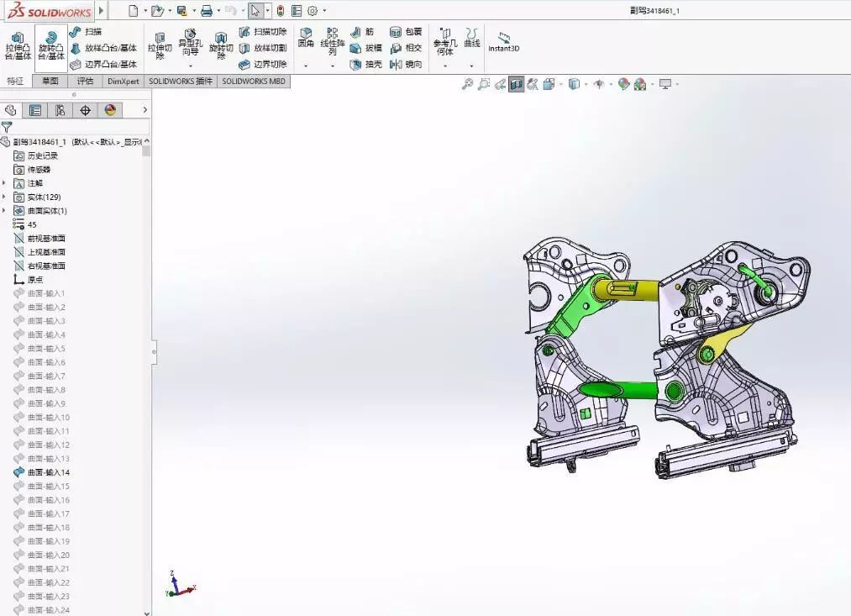Open the 异型孔向导 hole wizard
This screenshot has height=616, width=851.
coord(190,45)
